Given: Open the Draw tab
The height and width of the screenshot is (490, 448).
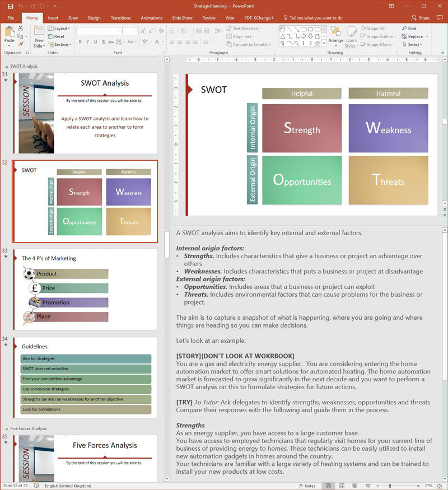Looking at the screenshot, I should point(73,18).
